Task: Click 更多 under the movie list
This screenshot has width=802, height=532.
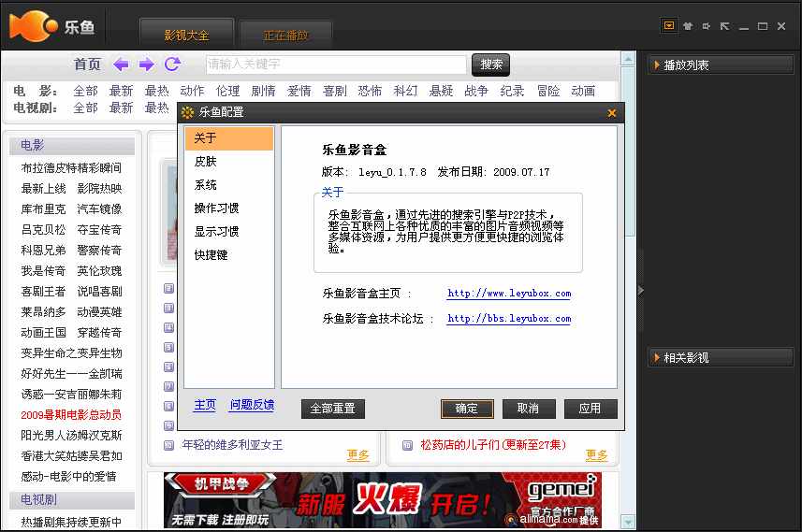Action: tap(358, 455)
